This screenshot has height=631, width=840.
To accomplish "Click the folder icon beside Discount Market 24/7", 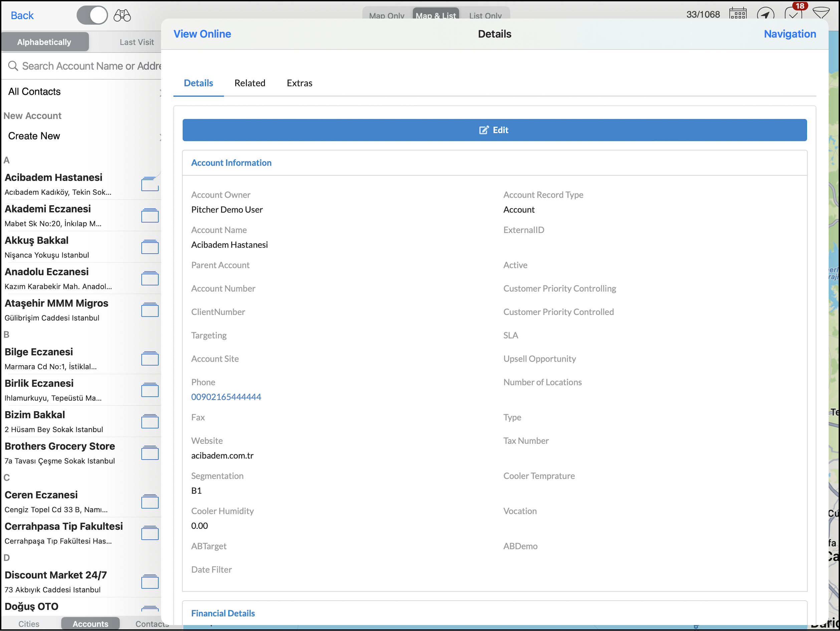I will point(150,582).
